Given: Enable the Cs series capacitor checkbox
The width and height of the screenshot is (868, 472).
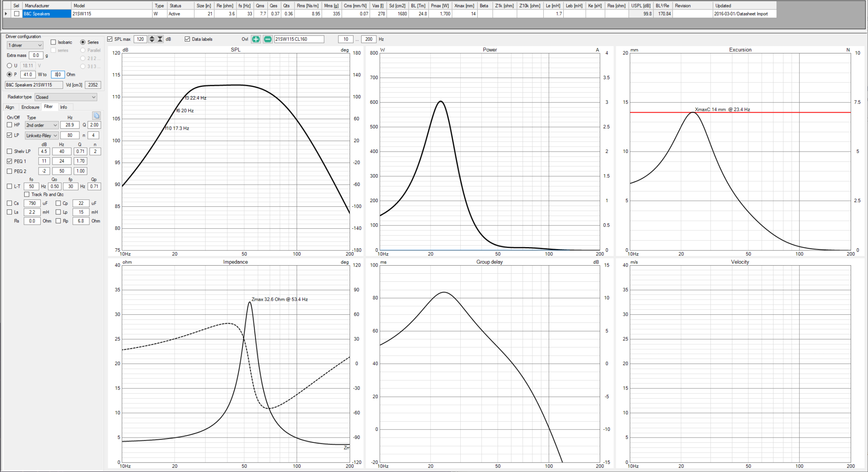Looking at the screenshot, I should [10, 203].
